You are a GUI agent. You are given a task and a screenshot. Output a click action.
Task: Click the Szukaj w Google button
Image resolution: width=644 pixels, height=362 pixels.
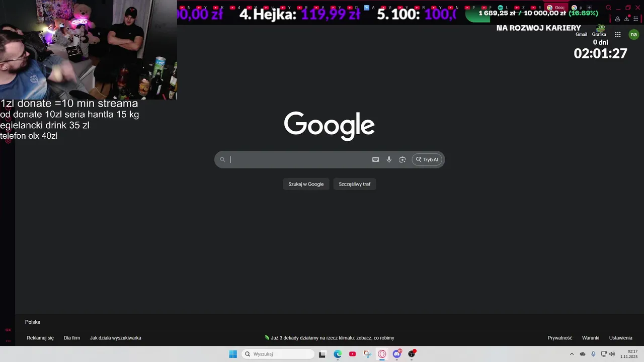(306, 184)
